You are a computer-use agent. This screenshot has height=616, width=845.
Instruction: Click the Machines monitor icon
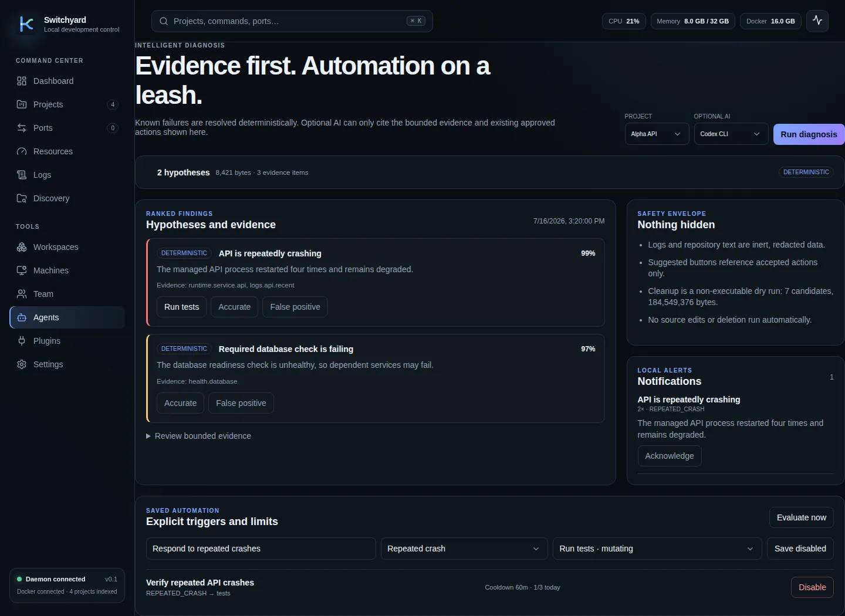click(22, 270)
